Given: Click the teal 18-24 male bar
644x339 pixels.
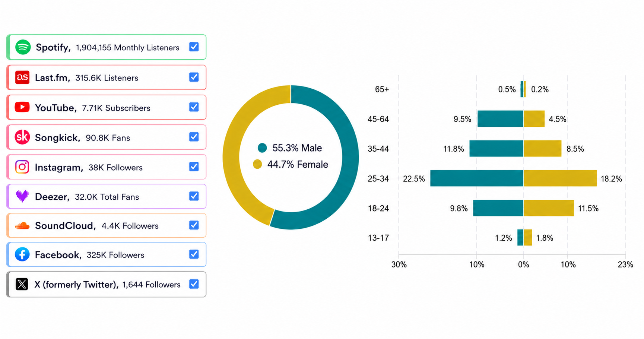Looking at the screenshot, I should point(498,208).
